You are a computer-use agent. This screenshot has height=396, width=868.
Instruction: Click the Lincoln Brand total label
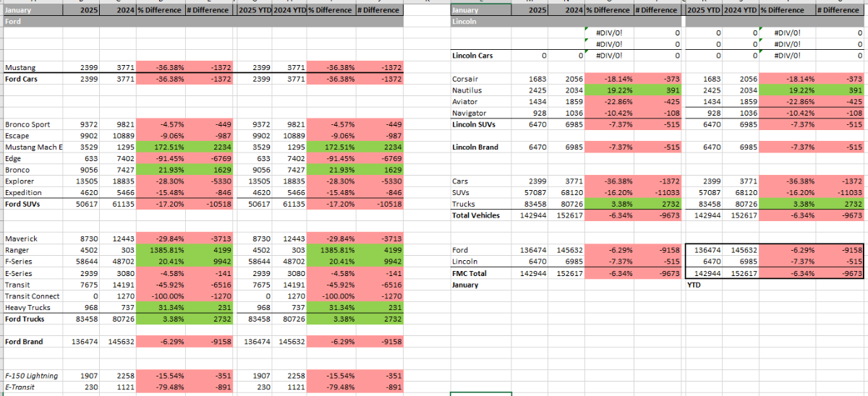pos(477,147)
